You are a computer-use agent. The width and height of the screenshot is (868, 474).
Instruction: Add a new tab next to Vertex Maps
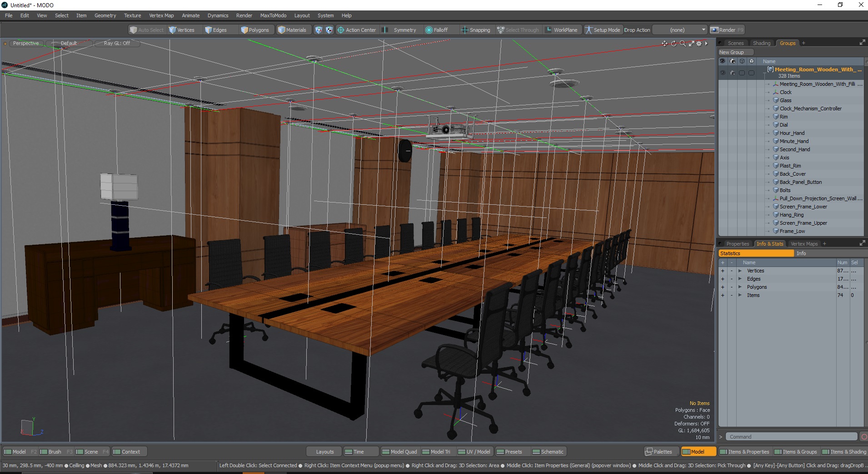(x=824, y=244)
